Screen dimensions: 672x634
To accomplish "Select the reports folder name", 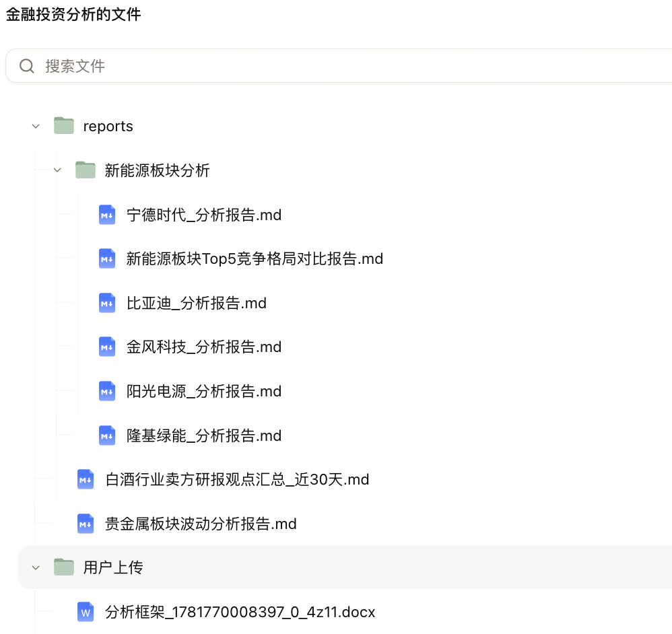I will pyautogui.click(x=108, y=127).
